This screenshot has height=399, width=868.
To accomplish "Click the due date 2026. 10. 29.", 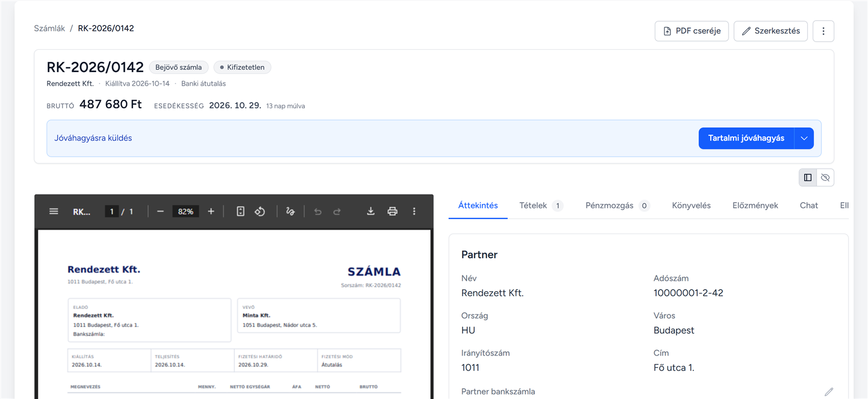I will (235, 105).
